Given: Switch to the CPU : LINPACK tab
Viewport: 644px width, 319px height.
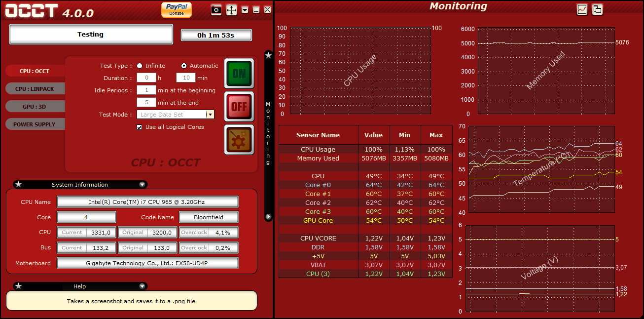Looking at the screenshot, I should pyautogui.click(x=35, y=89).
